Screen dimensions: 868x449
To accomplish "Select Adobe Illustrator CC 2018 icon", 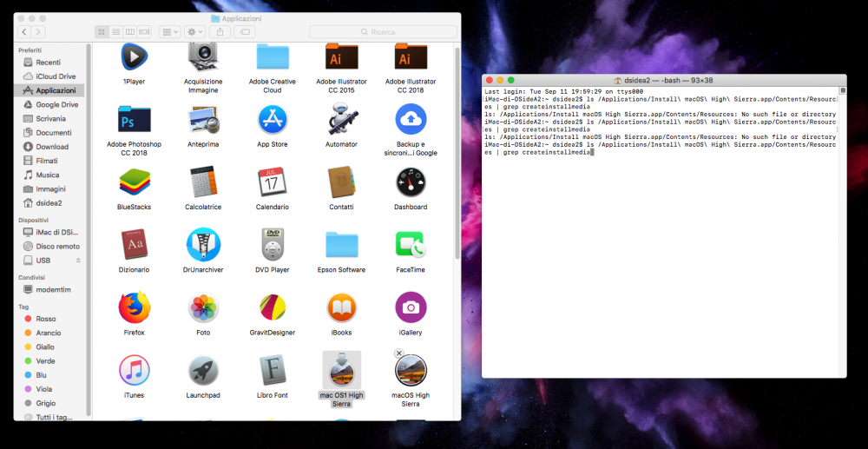I will [x=411, y=56].
